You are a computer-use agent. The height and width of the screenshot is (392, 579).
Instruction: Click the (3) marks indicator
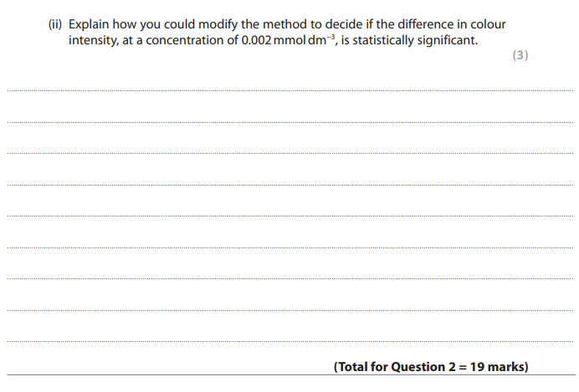point(520,55)
